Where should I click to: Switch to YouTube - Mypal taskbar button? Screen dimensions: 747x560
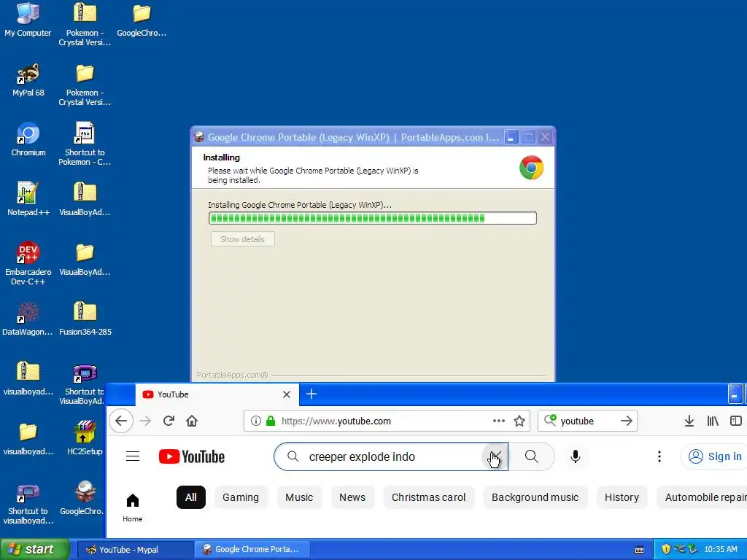(x=135, y=550)
